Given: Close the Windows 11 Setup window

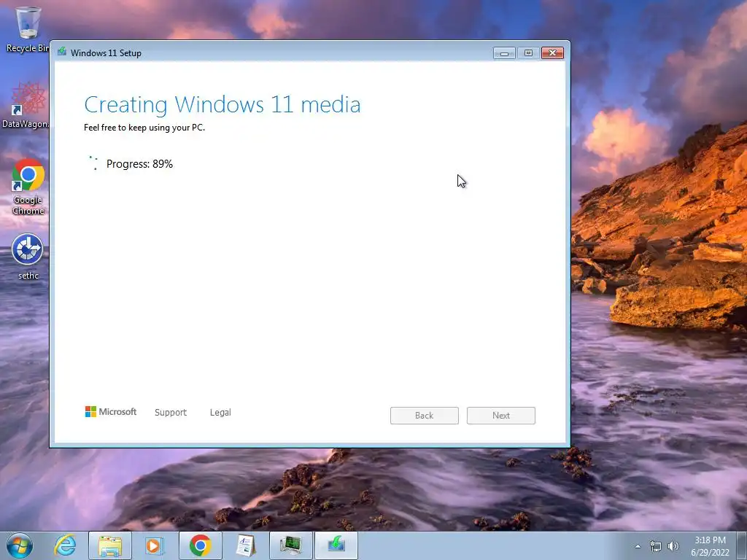Looking at the screenshot, I should (x=553, y=52).
